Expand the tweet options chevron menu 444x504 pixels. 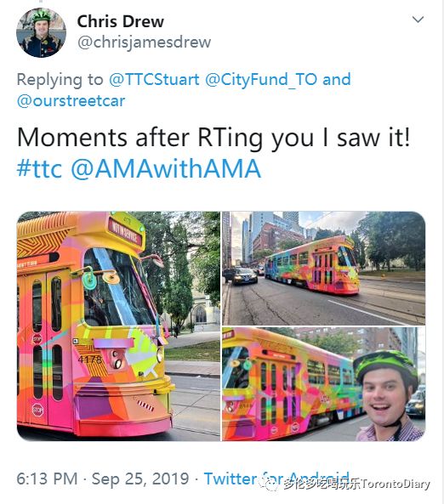point(418,20)
